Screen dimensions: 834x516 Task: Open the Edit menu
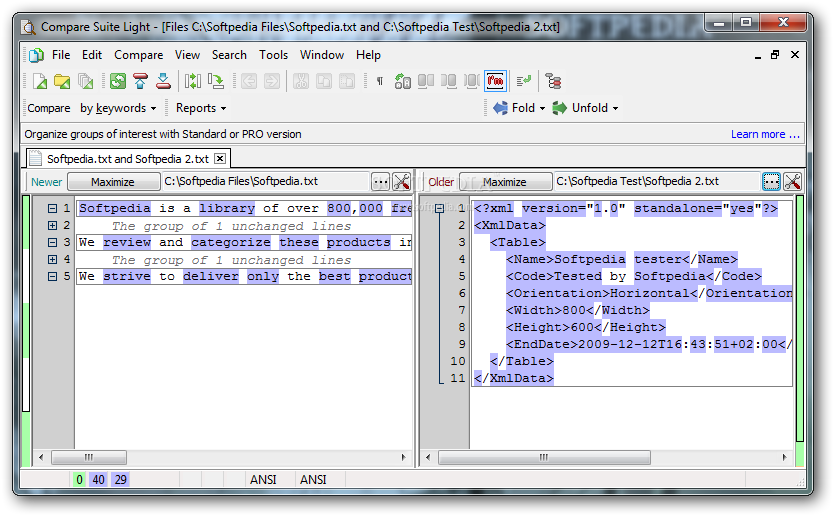[91, 55]
